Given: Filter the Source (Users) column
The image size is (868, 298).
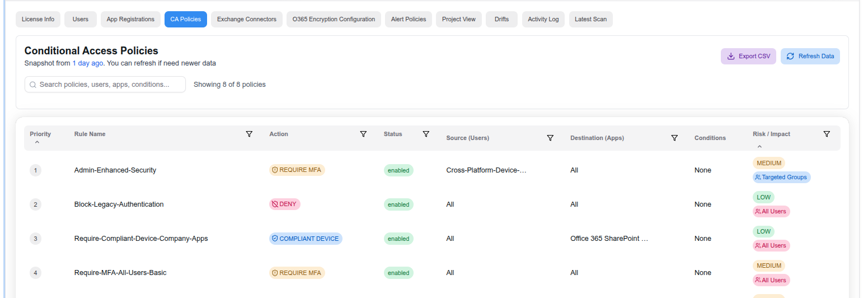Looking at the screenshot, I should point(550,138).
